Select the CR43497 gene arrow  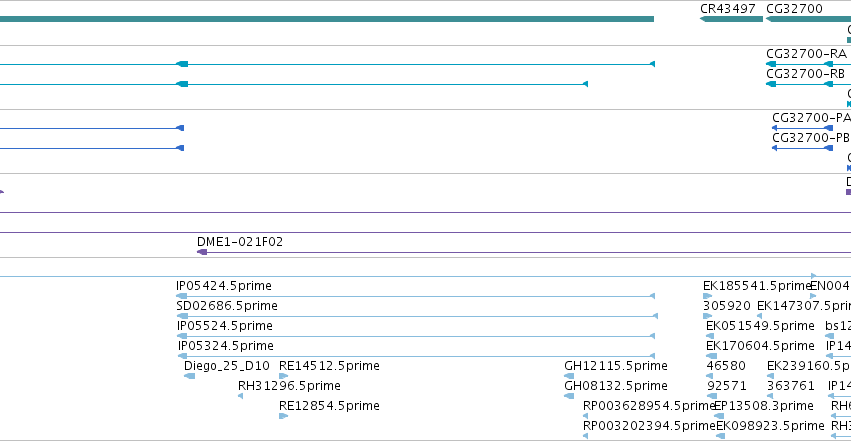(731, 19)
